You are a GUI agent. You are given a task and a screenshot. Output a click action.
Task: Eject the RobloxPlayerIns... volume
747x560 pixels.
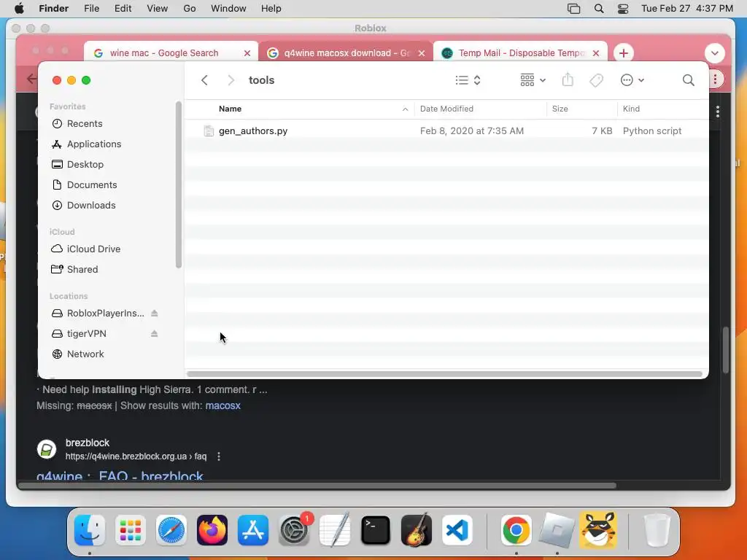point(155,314)
